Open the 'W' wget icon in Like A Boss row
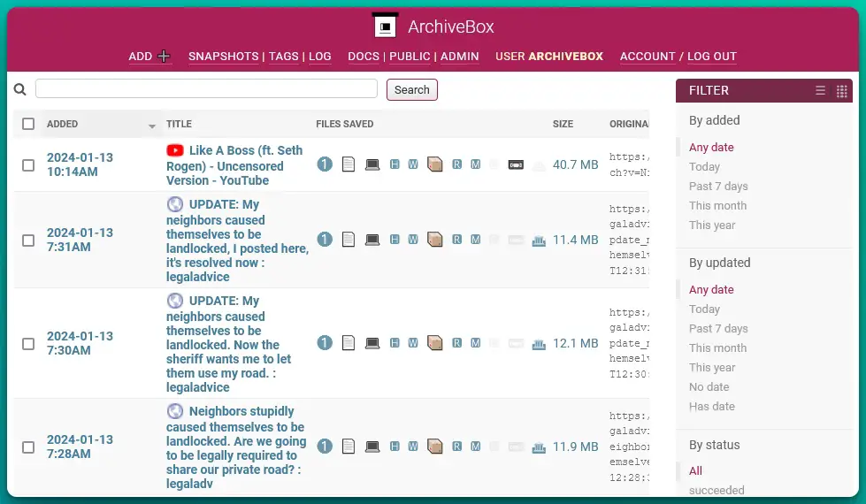 412,164
